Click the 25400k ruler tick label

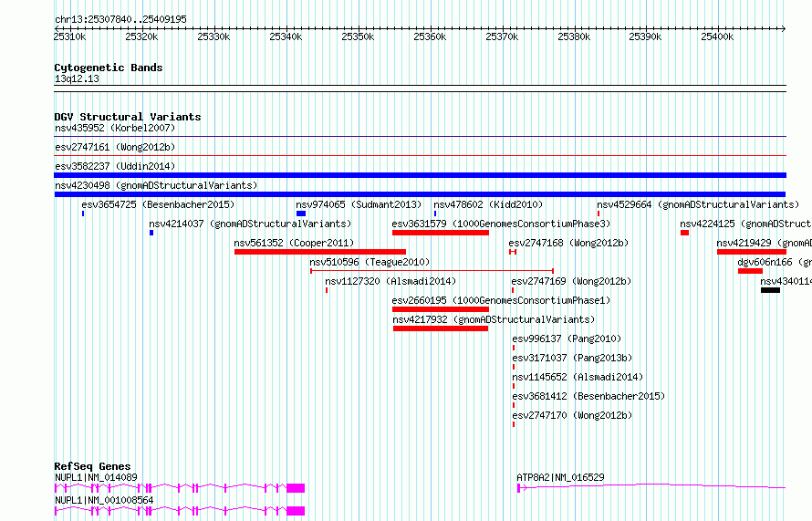tap(717, 36)
